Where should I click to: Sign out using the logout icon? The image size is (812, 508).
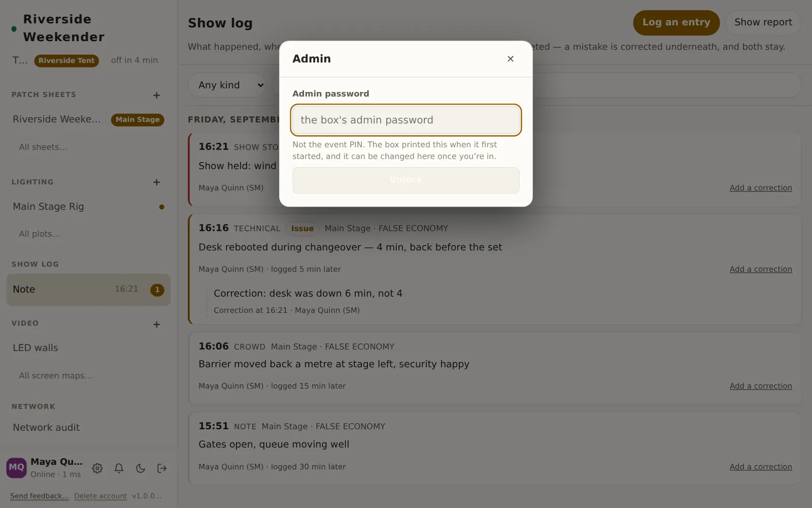coord(162,468)
